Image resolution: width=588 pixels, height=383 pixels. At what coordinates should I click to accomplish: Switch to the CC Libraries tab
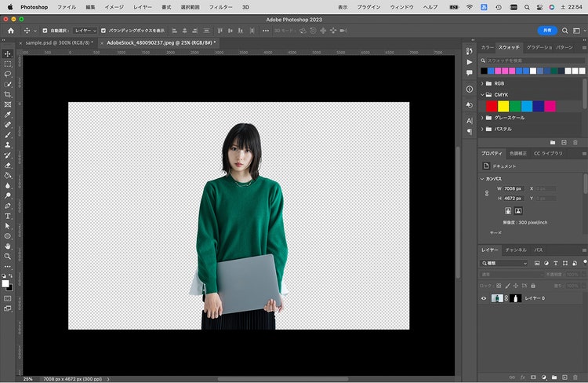click(x=548, y=154)
